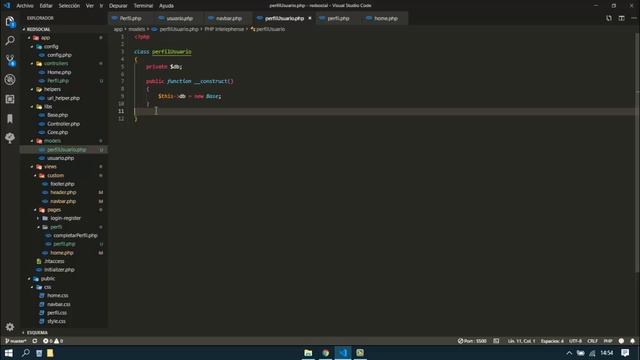Close the perfilUsuario.php tab
The width and height of the screenshot is (640, 360).
coord(310,18)
